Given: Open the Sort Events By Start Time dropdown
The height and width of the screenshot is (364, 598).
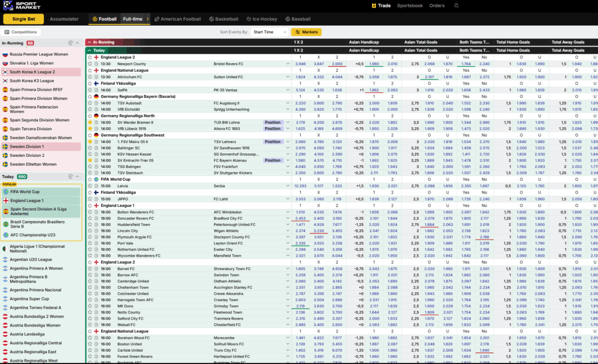Looking at the screenshot, I should [269, 32].
